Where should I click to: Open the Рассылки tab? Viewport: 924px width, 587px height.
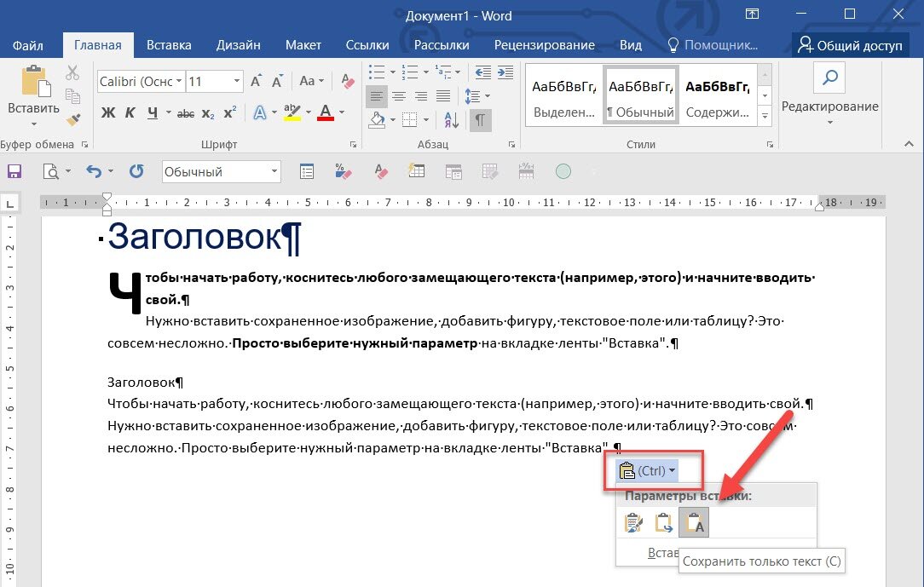coord(442,45)
